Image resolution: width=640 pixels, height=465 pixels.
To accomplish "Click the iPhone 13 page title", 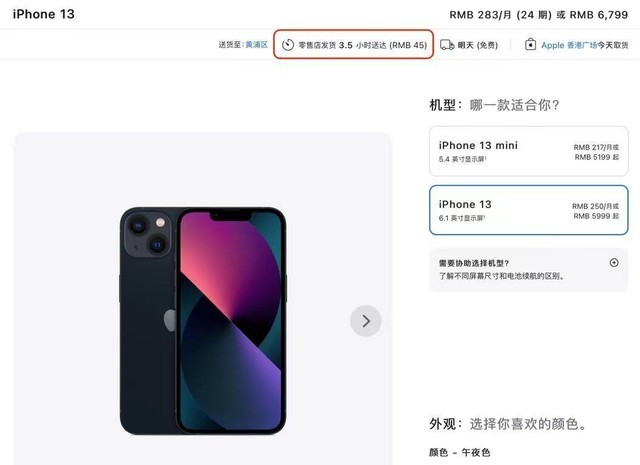I will 44,14.
